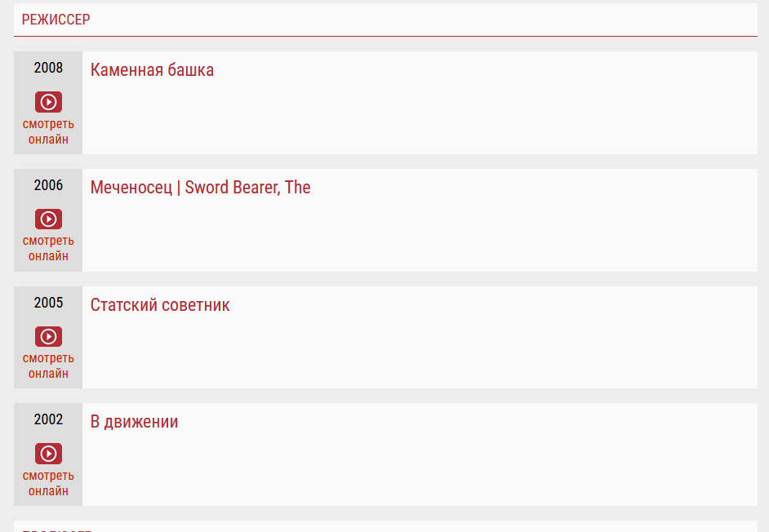
Task: Click the 2008 year label
Action: click(48, 68)
